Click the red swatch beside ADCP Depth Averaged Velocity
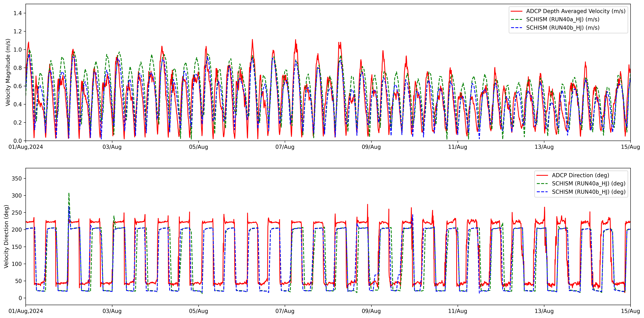Image resolution: width=644 pixels, height=318 pixels. [x=516, y=11]
